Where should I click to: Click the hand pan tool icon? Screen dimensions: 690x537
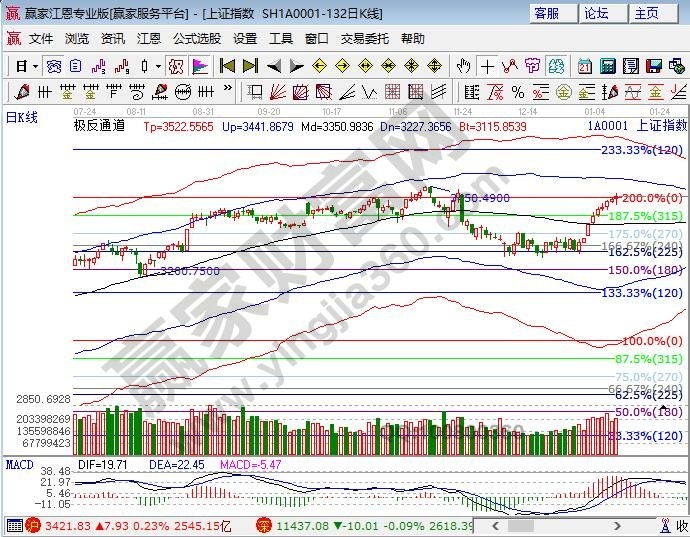463,66
